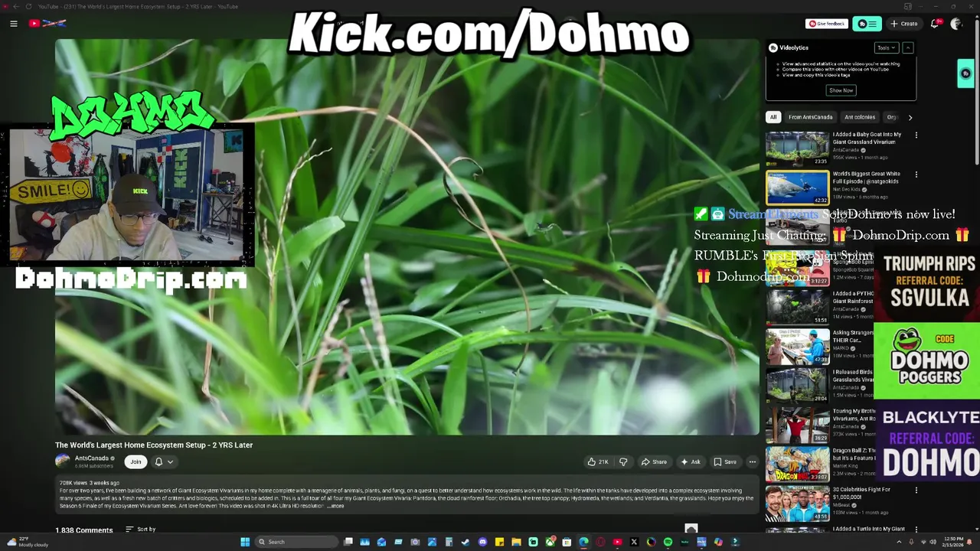Open the World's Biggest Great White thumbnail
This screenshot has width=980, height=551.
click(x=797, y=188)
